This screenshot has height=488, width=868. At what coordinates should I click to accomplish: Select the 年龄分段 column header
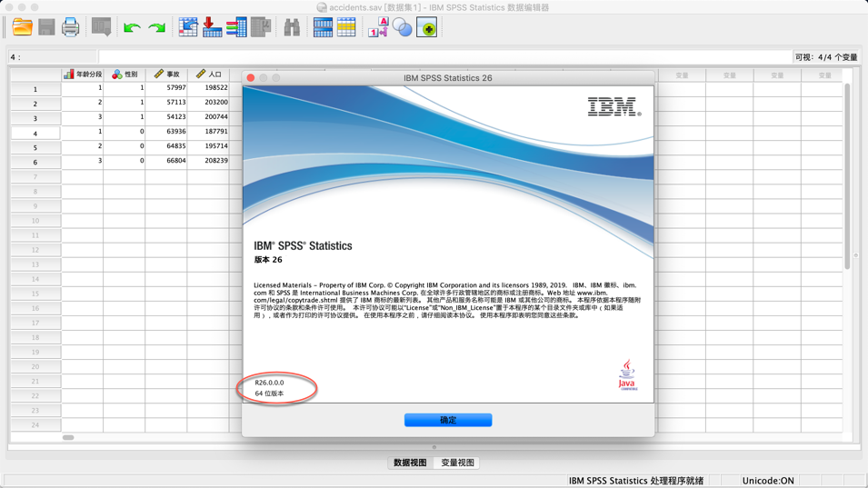click(x=82, y=75)
